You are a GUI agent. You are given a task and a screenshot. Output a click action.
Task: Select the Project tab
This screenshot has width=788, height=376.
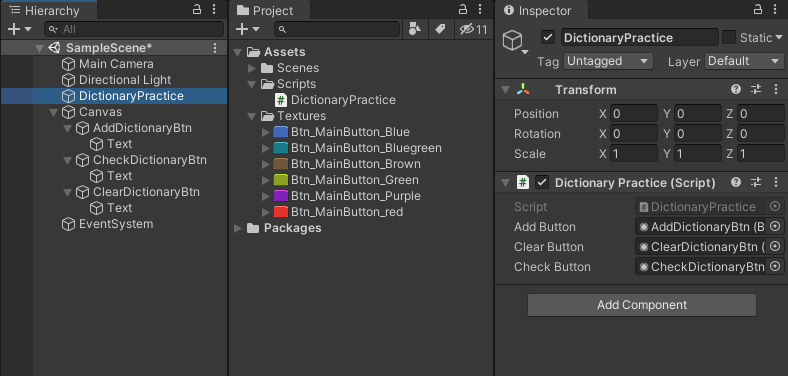(x=269, y=10)
